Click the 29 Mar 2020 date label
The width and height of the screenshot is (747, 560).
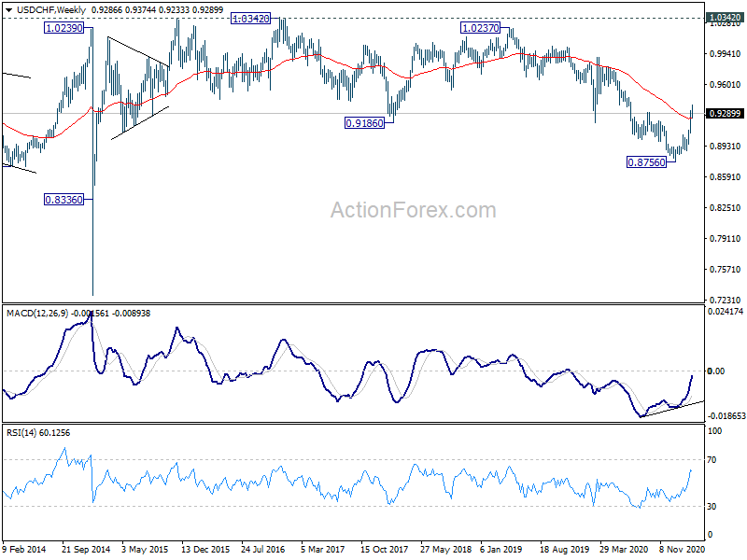(623, 550)
